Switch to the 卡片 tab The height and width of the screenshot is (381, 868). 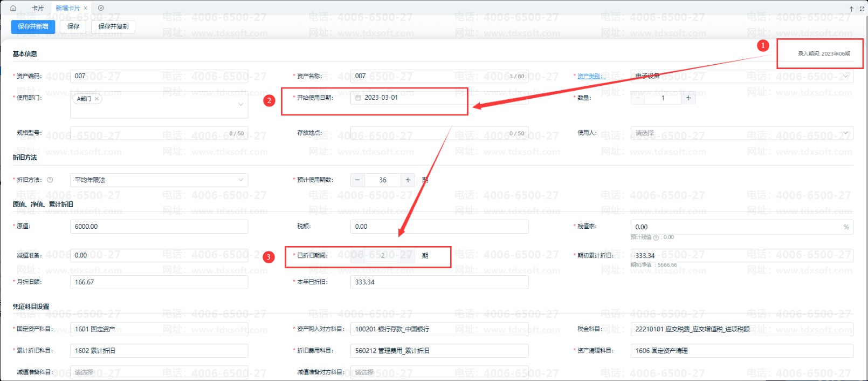[x=38, y=8]
